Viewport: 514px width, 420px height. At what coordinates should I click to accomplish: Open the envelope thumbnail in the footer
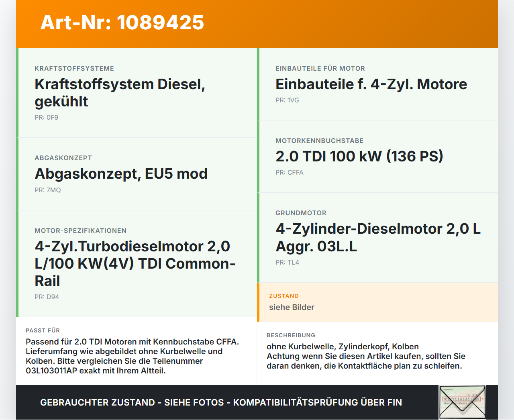click(462, 402)
